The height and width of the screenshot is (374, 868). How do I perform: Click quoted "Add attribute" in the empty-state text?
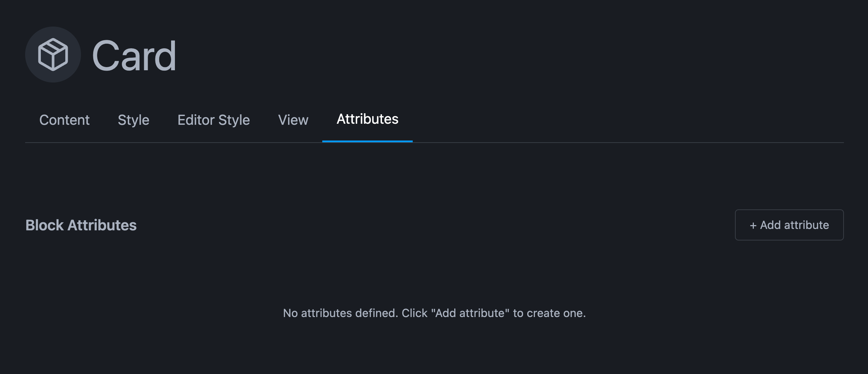click(470, 313)
